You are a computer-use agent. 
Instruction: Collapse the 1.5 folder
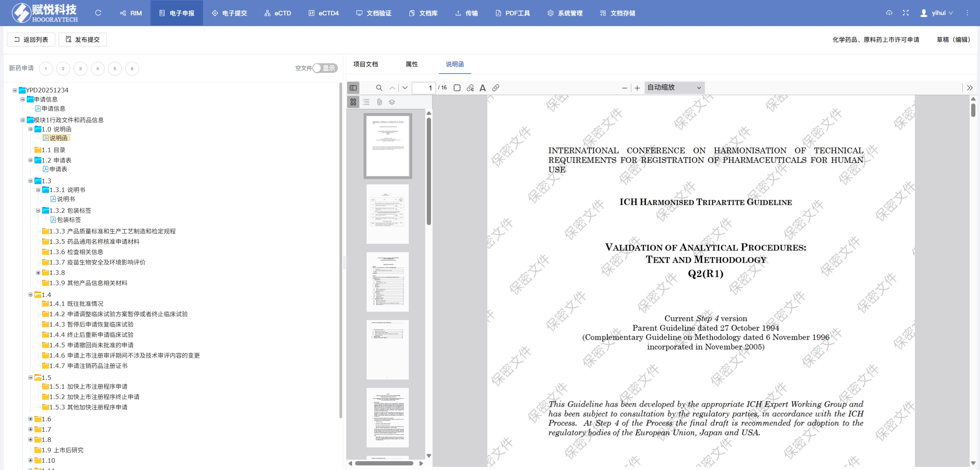point(30,378)
